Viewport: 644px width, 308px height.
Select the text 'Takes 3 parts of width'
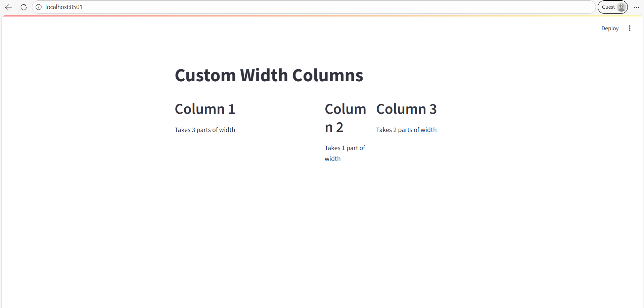point(204,130)
